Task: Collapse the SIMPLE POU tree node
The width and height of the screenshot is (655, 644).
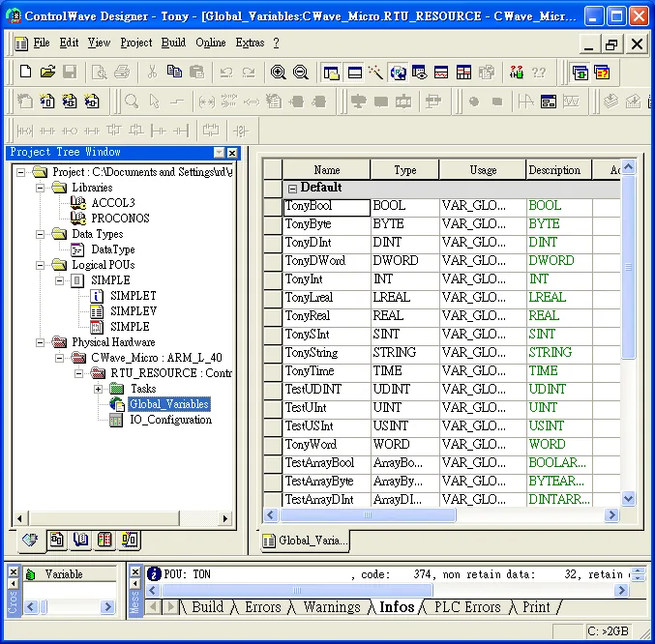Action: pos(59,280)
